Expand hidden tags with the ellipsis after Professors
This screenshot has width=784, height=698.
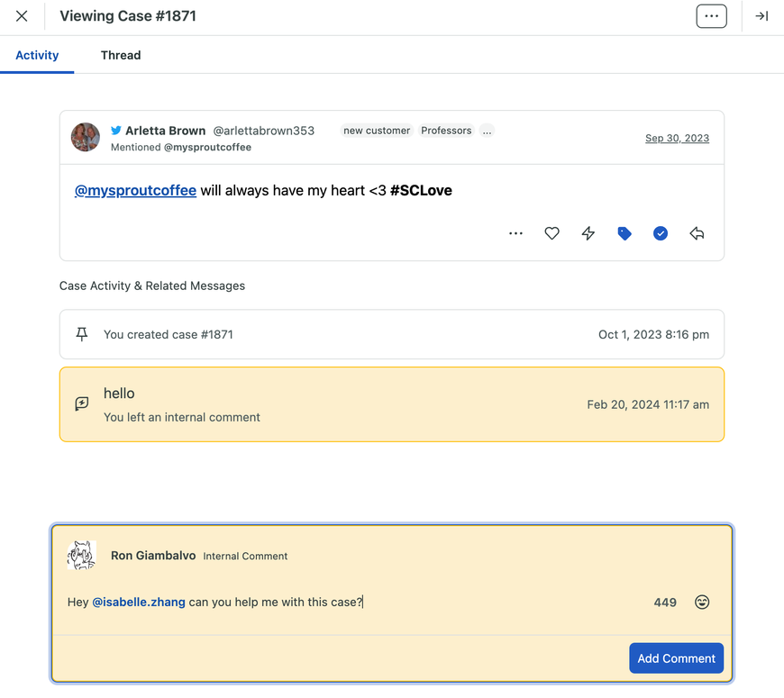click(x=487, y=130)
